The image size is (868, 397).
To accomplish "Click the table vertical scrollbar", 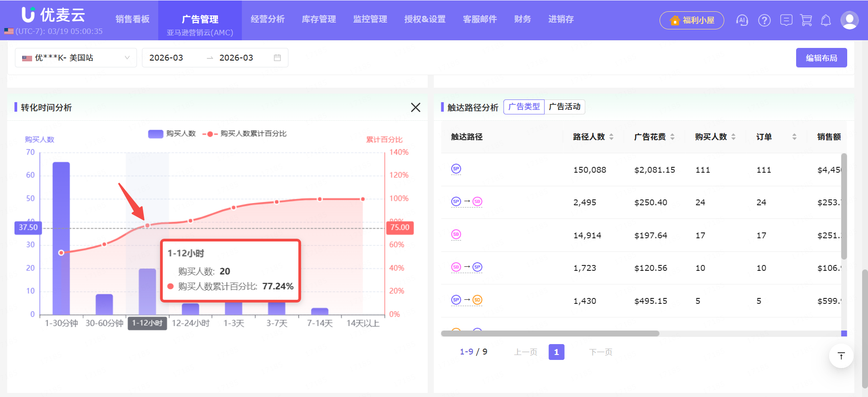I will point(844,206).
